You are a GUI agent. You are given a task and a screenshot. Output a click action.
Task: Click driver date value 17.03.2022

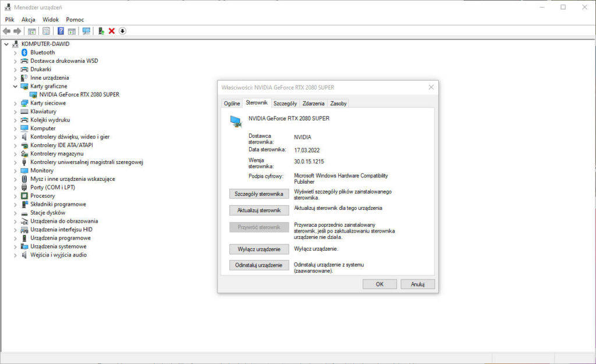307,150
